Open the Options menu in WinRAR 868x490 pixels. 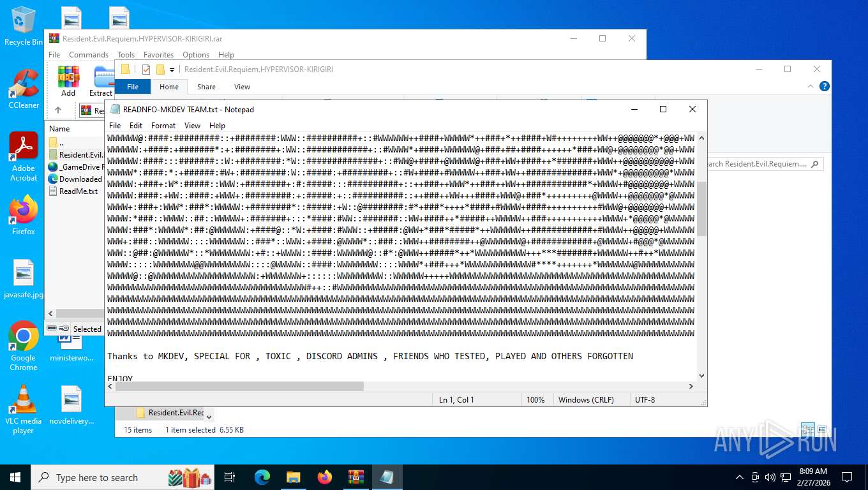196,55
